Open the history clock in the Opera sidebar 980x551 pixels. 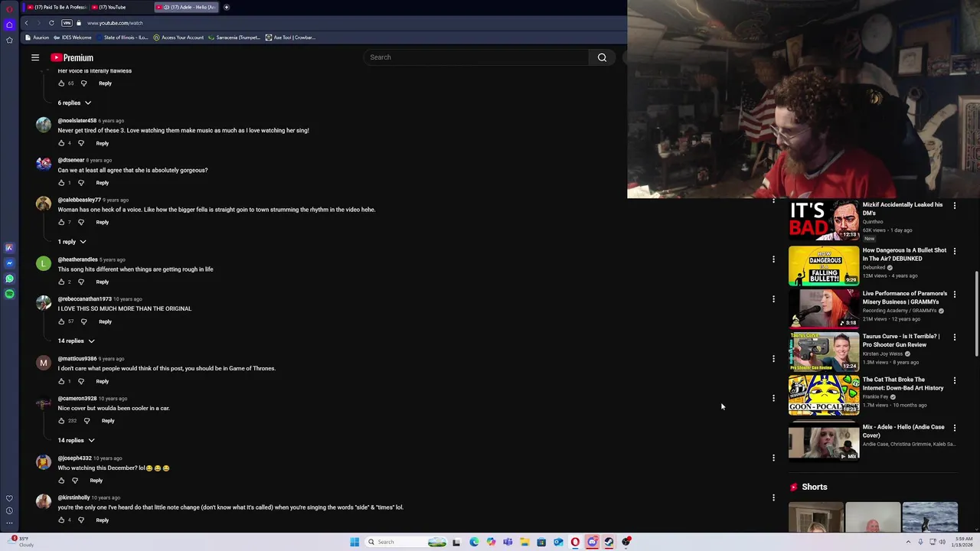click(x=9, y=510)
